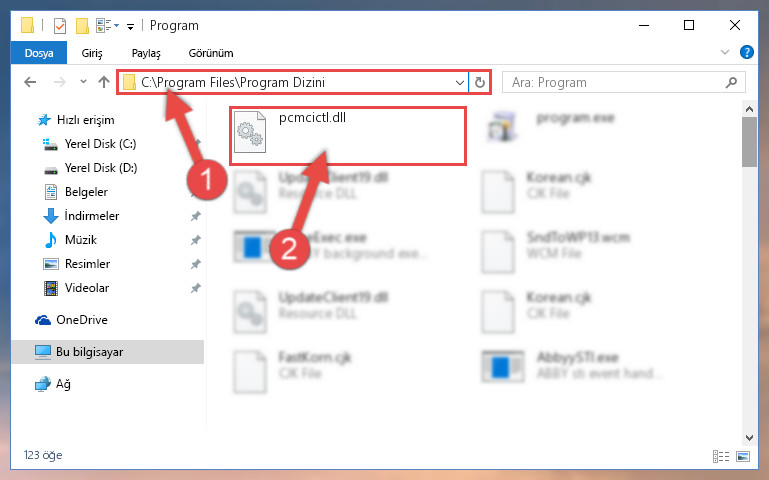Expand the ribbon chevron

(x=724, y=52)
